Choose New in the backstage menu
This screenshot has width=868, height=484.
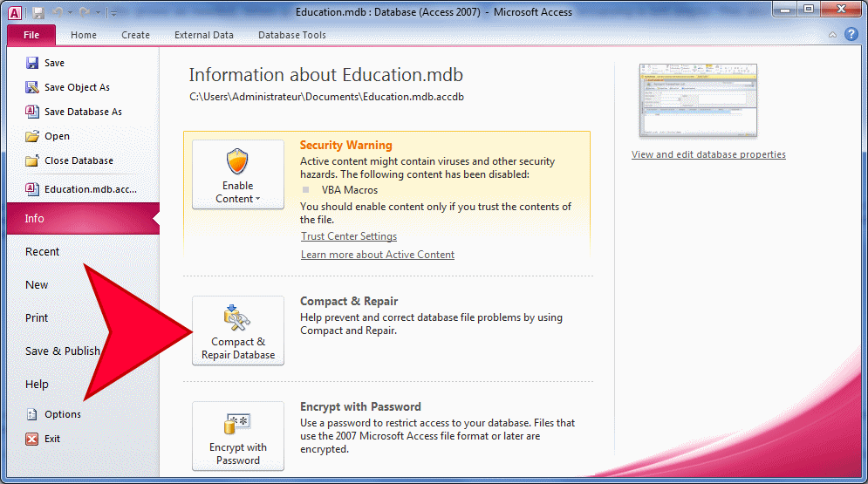37,285
